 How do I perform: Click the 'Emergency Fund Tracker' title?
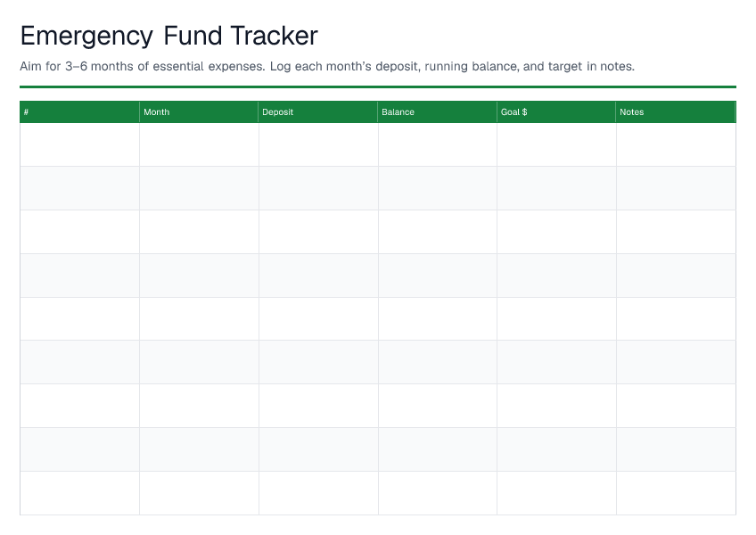click(169, 37)
